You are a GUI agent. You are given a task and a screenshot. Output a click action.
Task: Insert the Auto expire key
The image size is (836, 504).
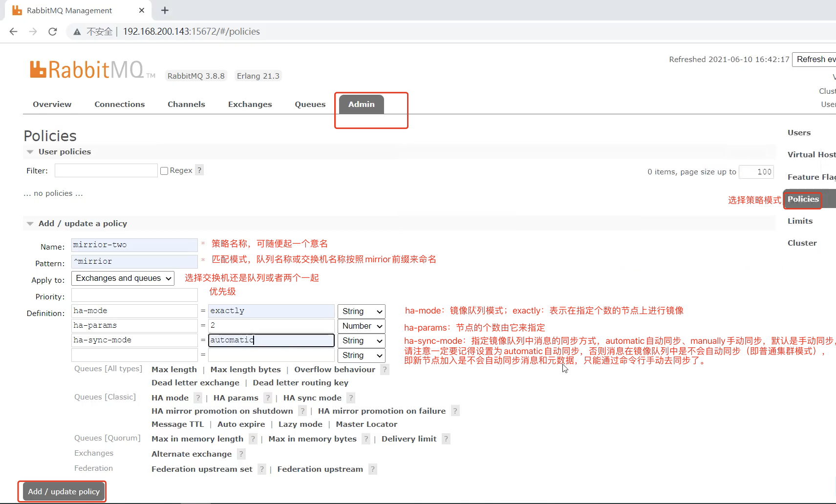[x=241, y=424]
